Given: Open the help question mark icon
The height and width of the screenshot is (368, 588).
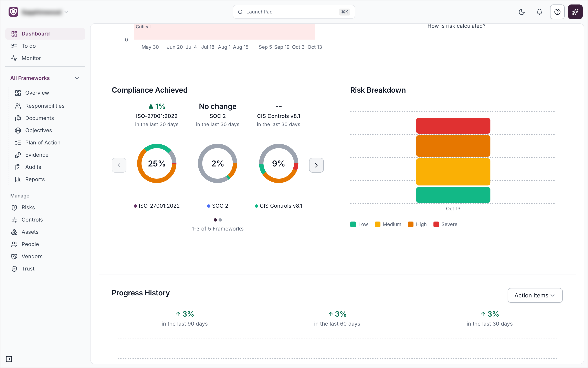Looking at the screenshot, I should point(557,12).
